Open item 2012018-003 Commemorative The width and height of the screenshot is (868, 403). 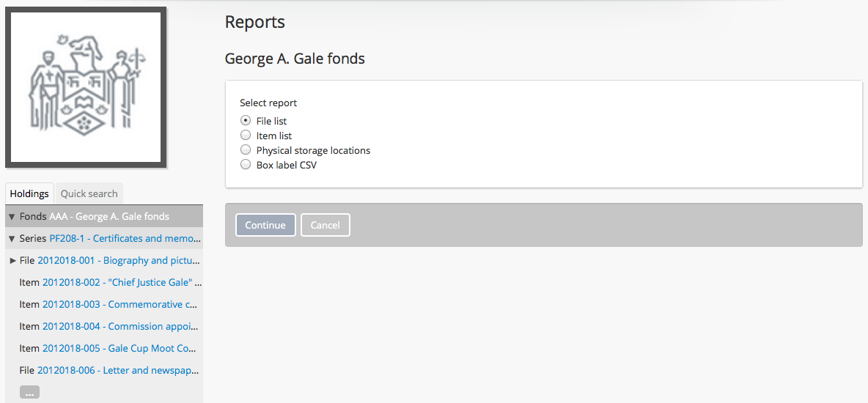pyautogui.click(x=119, y=304)
